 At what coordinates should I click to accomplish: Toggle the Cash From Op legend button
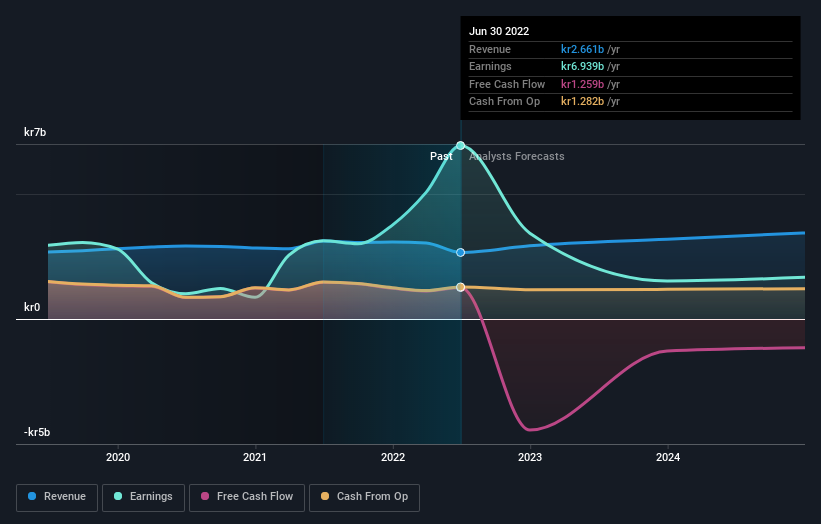[364, 497]
